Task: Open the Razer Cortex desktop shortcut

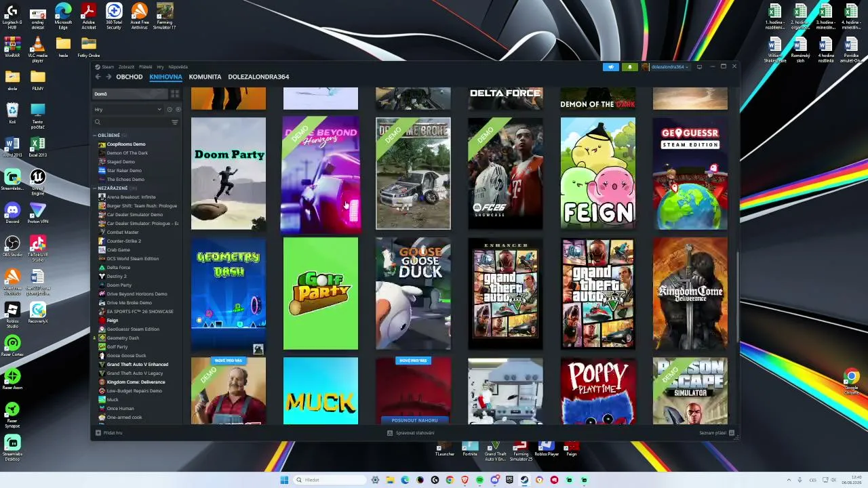Action: 12,346
